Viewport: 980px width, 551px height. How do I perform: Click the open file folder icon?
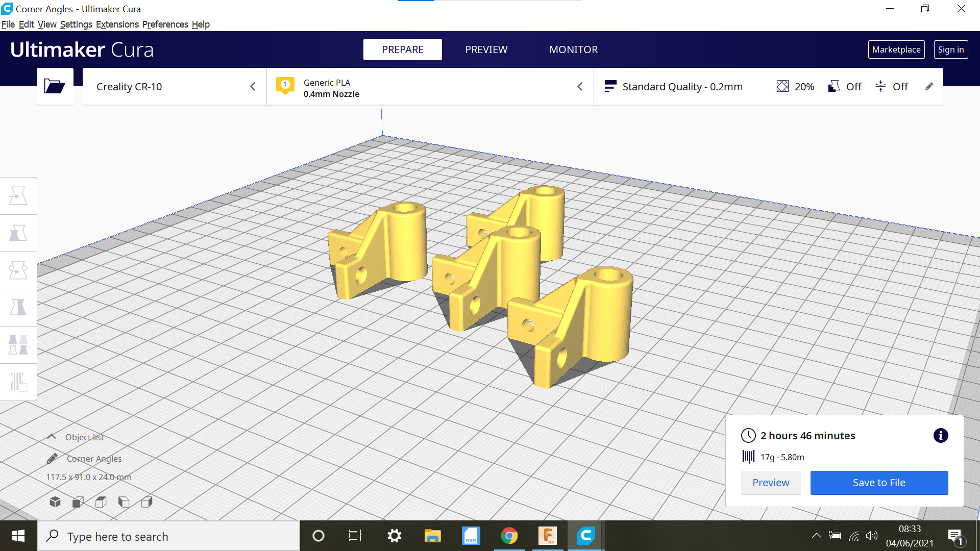(x=55, y=86)
